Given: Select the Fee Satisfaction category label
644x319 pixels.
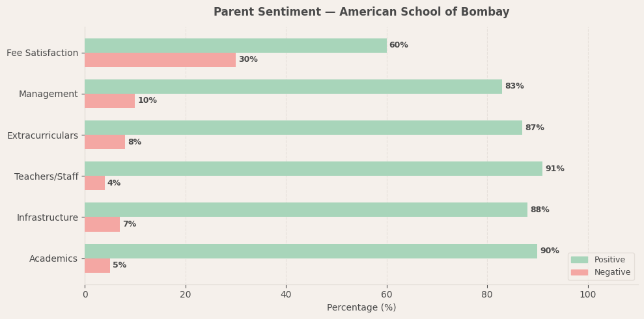Looking at the screenshot, I should (x=42, y=53).
